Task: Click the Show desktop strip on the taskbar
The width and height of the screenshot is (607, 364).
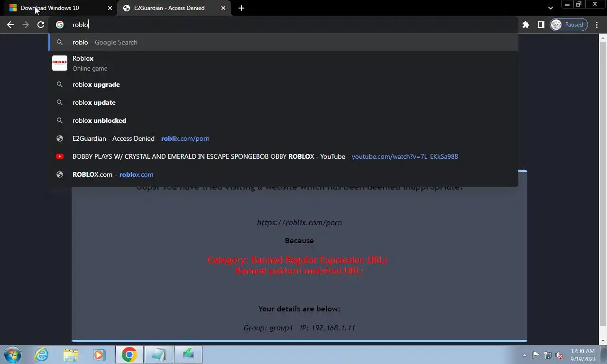Action: [603, 355]
